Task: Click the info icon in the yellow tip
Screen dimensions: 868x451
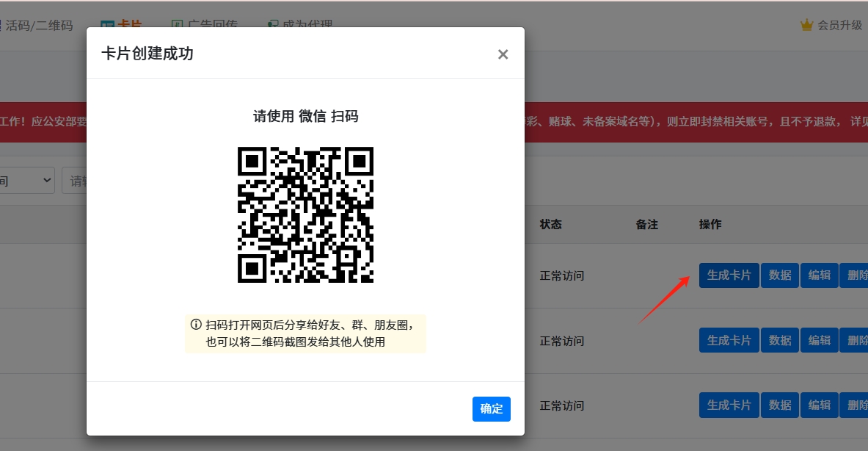Action: coord(196,325)
